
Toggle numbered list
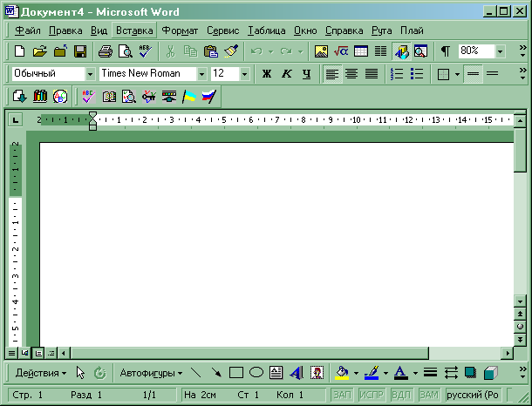[397, 73]
